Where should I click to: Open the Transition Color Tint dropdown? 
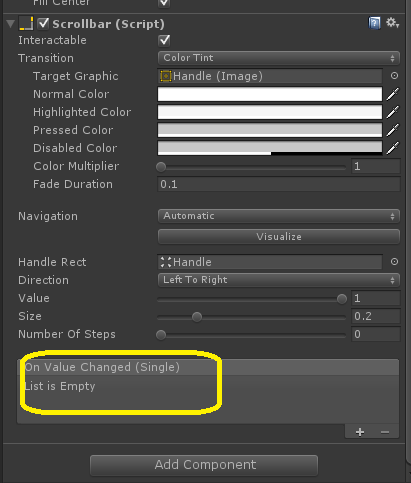point(279,58)
